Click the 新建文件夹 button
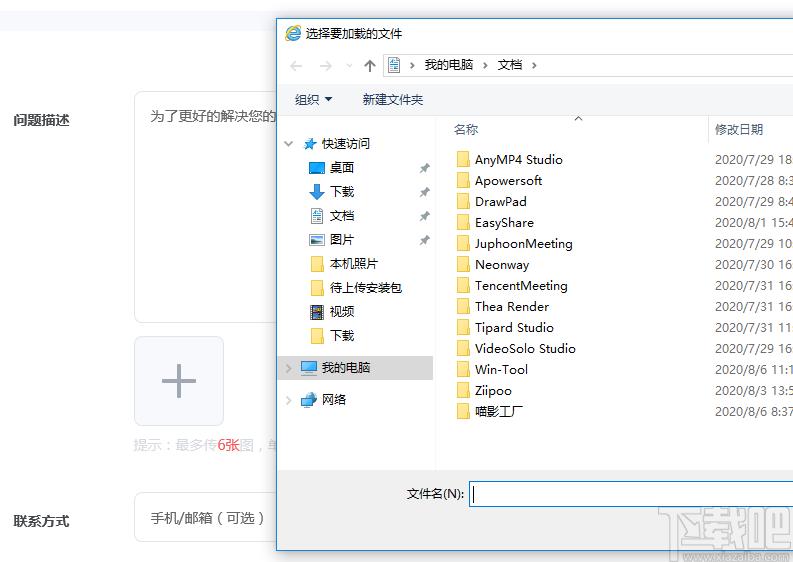The width and height of the screenshot is (793, 562). [392, 100]
